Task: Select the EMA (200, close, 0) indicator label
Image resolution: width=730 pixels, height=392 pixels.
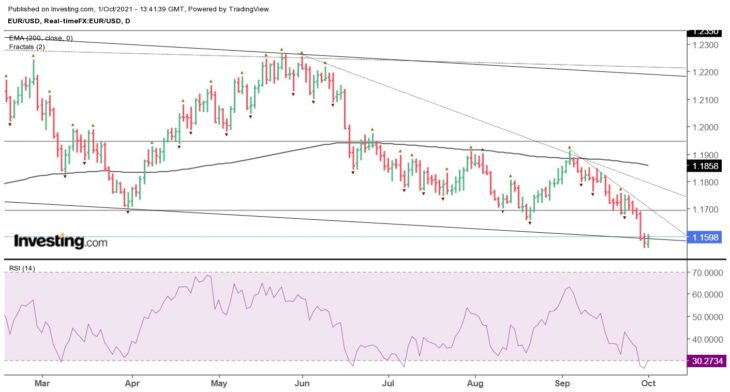Action: click(x=41, y=38)
